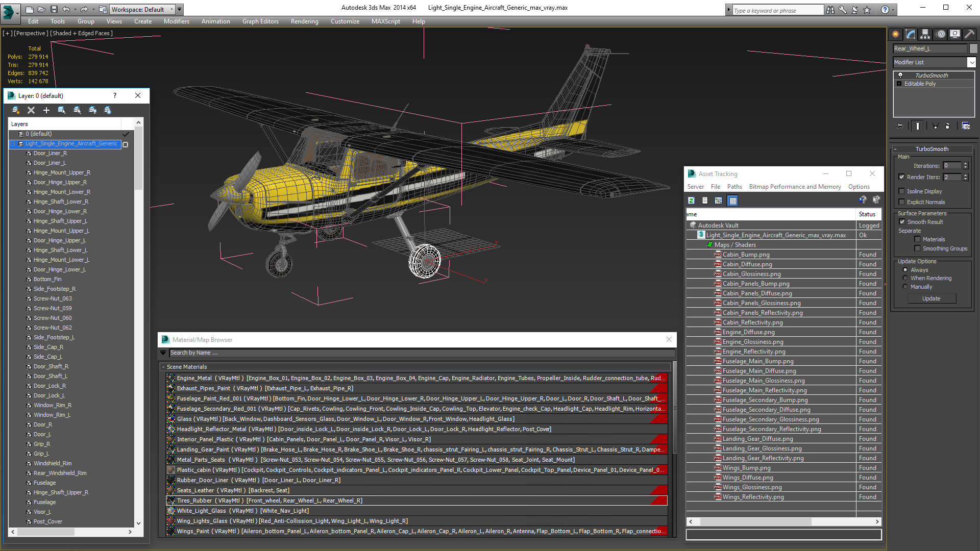This screenshot has width=980, height=551.
Task: Open the Utilities hammer panel tab
Action: [970, 34]
